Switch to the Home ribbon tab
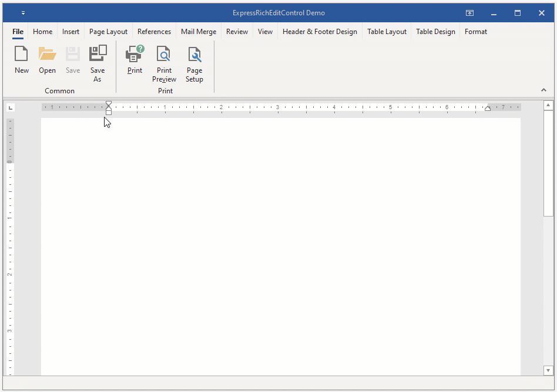This screenshot has height=392, width=557. click(x=42, y=32)
